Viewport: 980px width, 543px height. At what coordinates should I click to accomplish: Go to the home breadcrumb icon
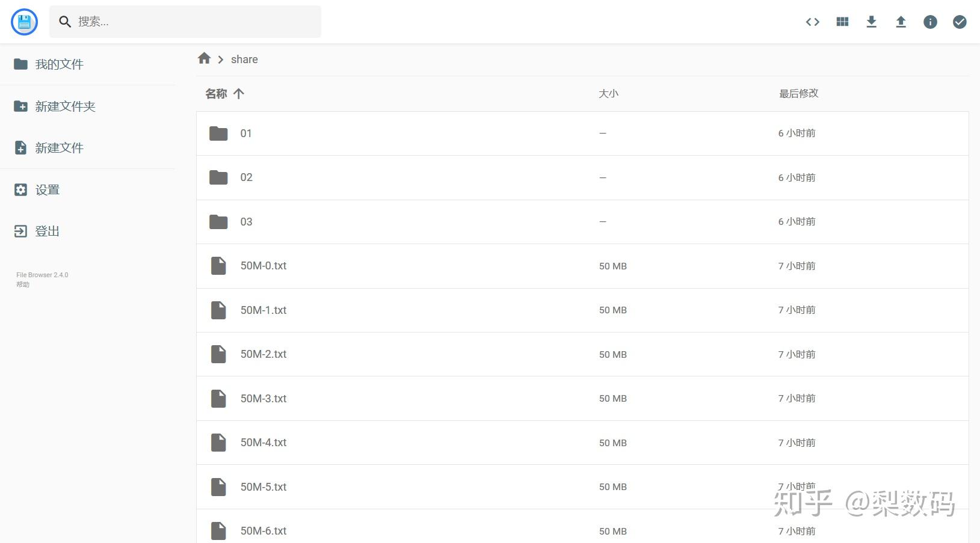[204, 58]
